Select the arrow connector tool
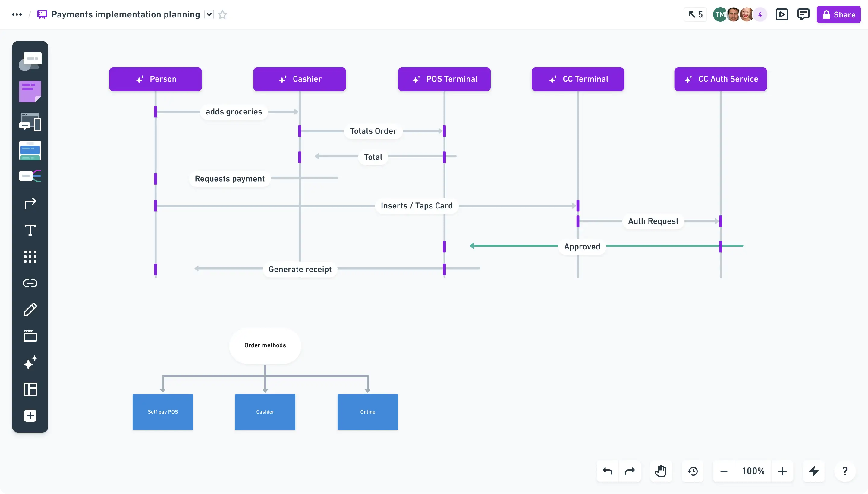 30,203
